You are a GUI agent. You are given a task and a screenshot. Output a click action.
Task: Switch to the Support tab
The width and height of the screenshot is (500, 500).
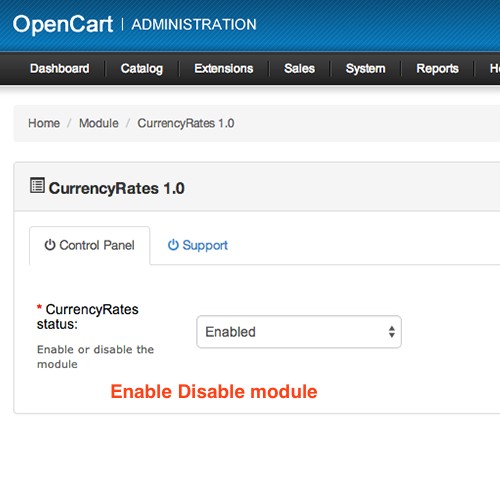click(x=198, y=246)
